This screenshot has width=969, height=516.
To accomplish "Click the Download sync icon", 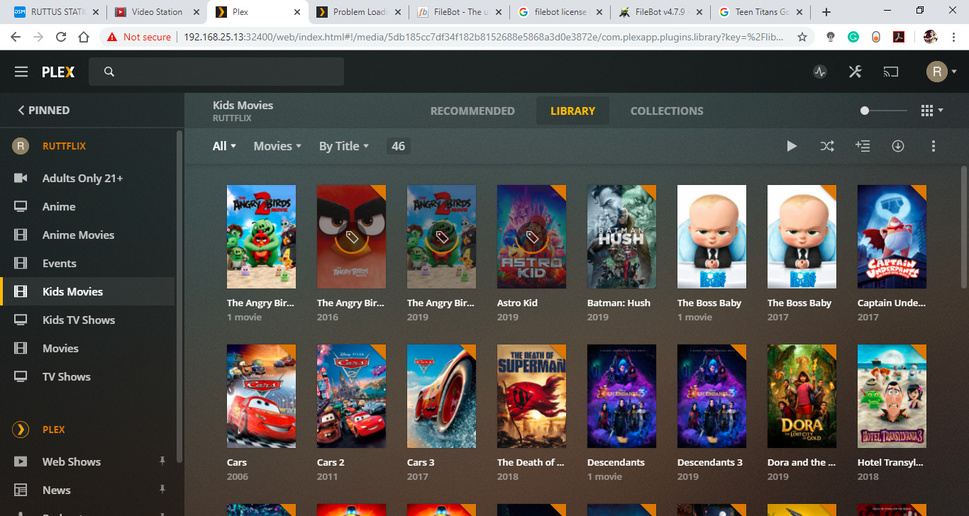I will (x=897, y=146).
